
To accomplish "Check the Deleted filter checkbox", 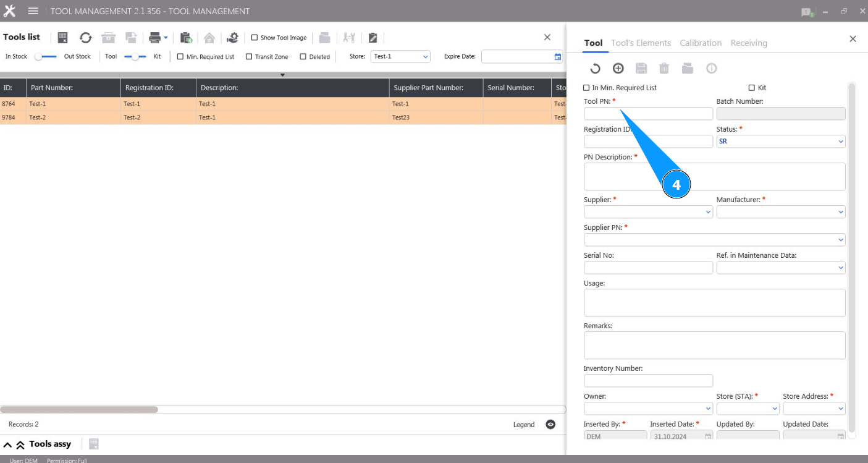I will coord(303,57).
